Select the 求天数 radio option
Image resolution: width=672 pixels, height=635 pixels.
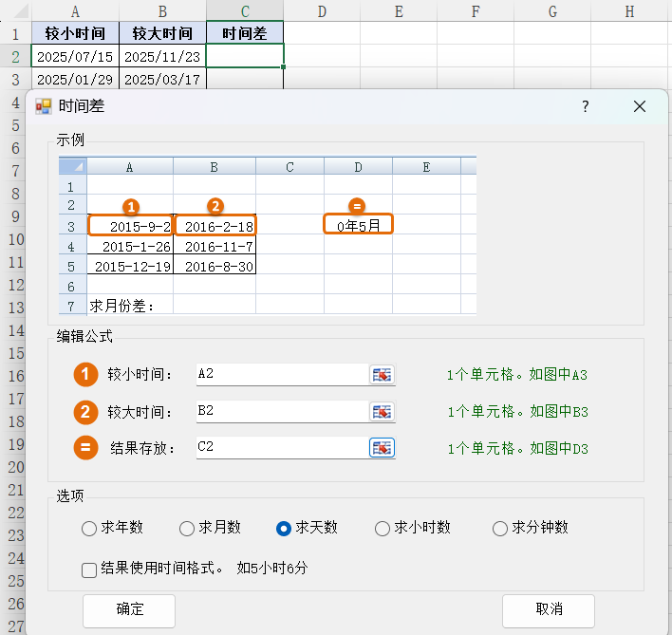[x=284, y=529]
